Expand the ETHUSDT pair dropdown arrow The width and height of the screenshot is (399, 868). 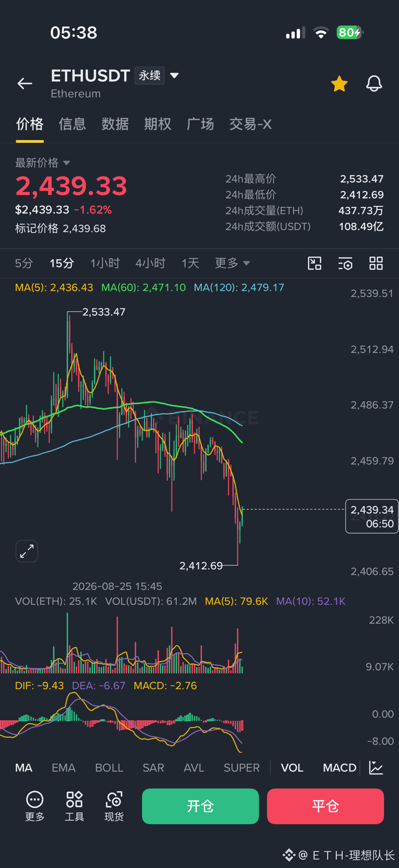coord(174,76)
